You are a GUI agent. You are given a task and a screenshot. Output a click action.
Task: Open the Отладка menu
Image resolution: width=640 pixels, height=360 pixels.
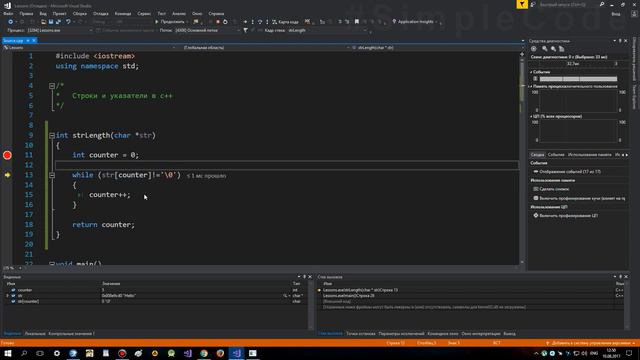point(100,13)
